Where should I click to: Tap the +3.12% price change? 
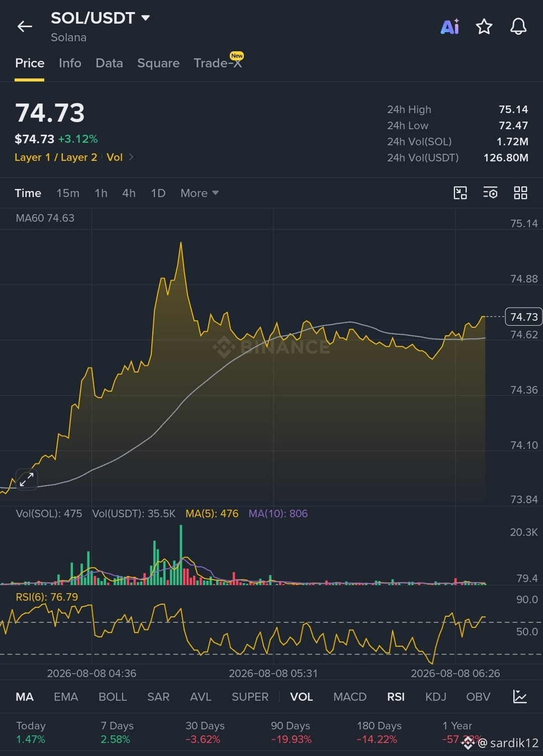[78, 139]
